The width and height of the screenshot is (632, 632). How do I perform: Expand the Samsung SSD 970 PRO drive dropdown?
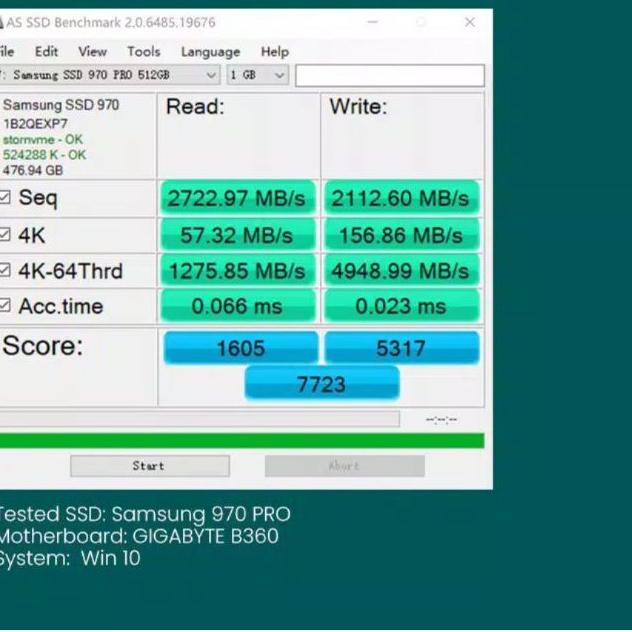[109, 75]
